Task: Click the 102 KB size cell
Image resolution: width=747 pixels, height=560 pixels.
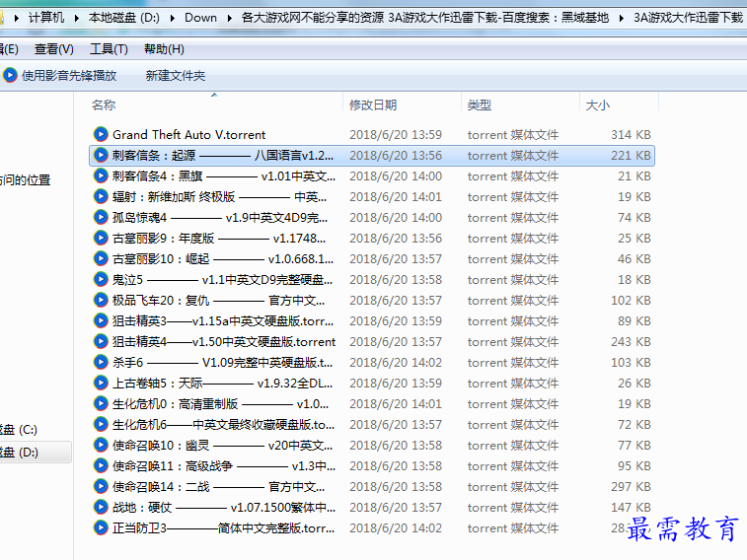Action: tap(631, 301)
